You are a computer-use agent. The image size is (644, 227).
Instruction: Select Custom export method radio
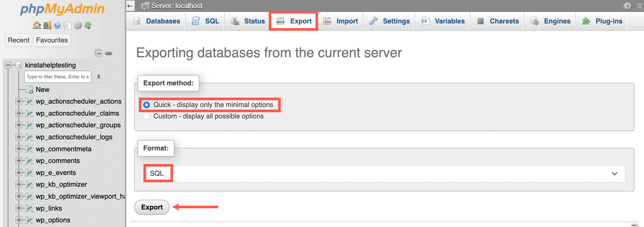point(147,116)
